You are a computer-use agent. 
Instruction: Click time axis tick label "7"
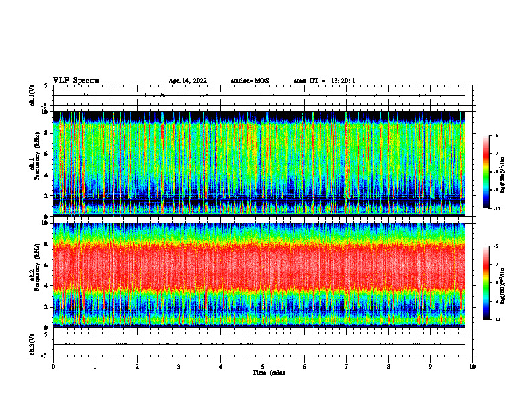click(x=347, y=367)
